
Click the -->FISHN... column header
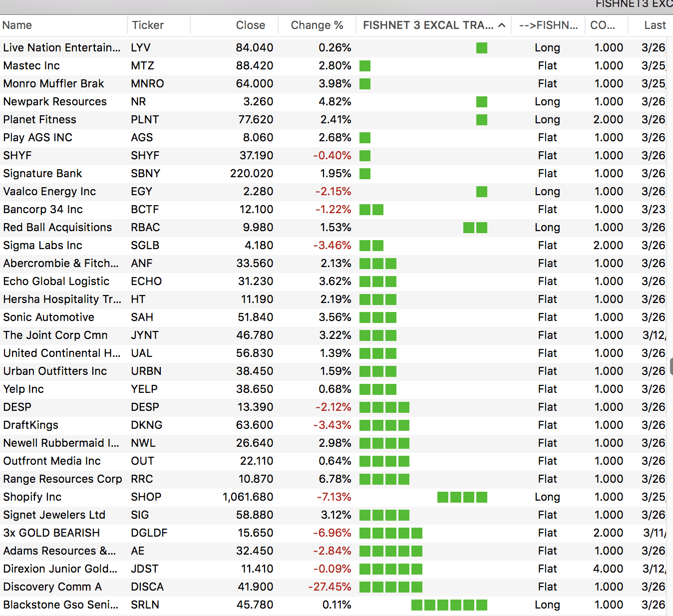coord(548,25)
